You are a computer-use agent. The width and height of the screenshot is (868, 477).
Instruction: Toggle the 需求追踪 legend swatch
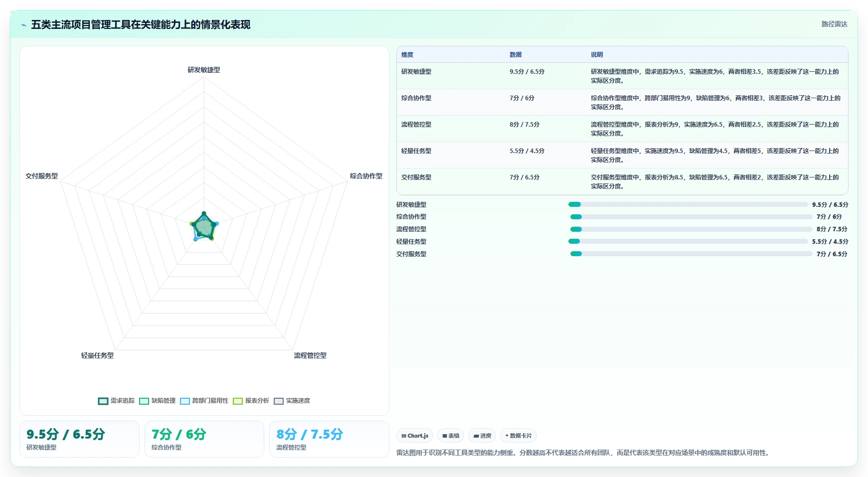point(103,401)
